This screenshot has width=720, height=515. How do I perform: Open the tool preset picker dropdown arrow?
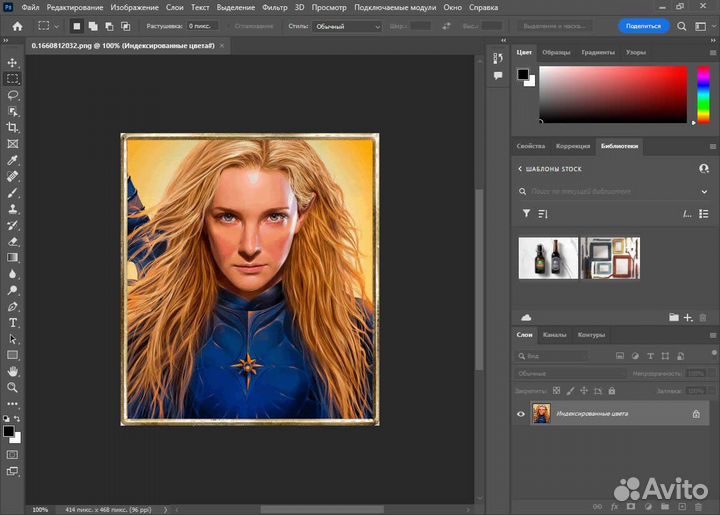click(56, 26)
